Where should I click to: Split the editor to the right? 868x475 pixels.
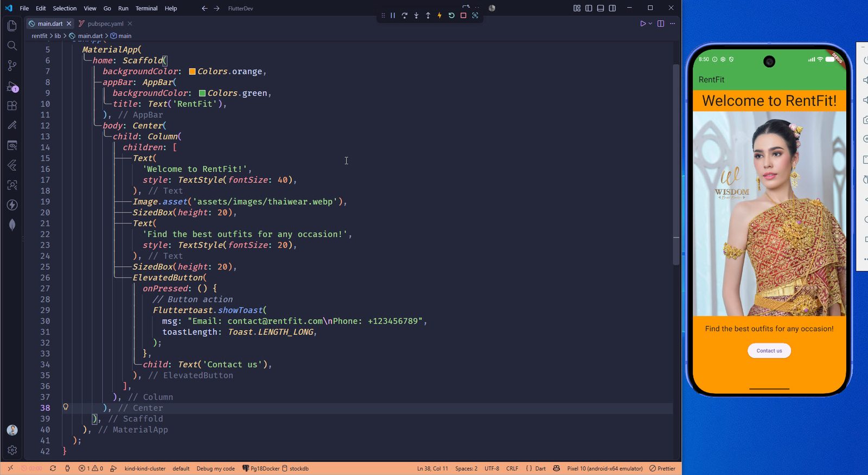[661, 24]
